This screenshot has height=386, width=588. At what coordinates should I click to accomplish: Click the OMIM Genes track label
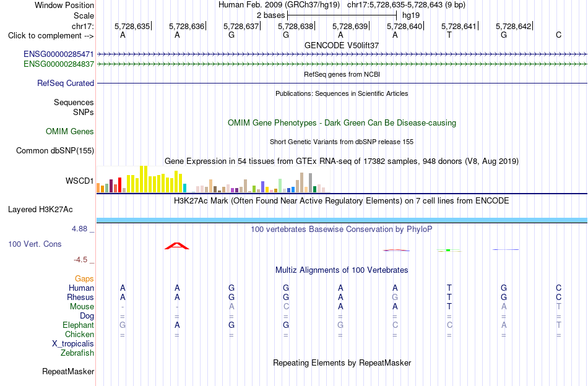pos(70,132)
